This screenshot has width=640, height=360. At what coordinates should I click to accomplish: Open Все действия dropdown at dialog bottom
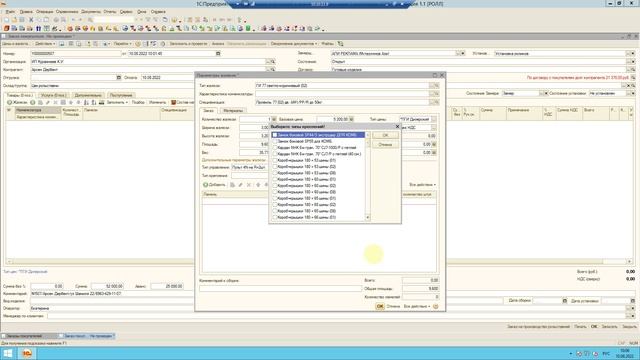coord(417,306)
